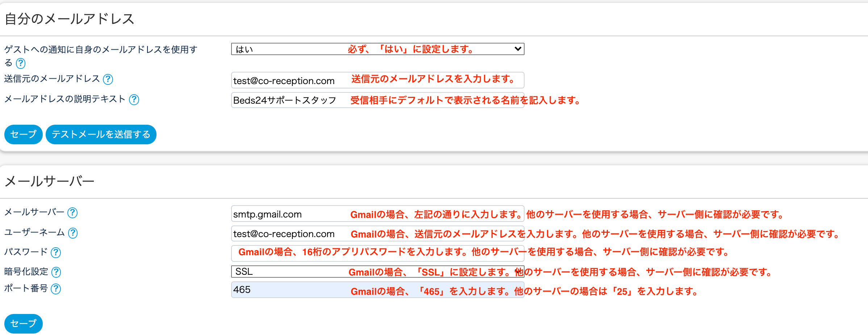Open the メールサーバー field help icon
The height and width of the screenshot is (335, 868).
(72, 213)
